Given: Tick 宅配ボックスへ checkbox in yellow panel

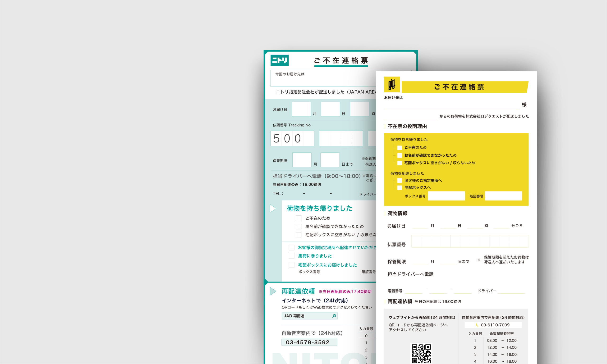Looking at the screenshot, I should coord(400,188).
